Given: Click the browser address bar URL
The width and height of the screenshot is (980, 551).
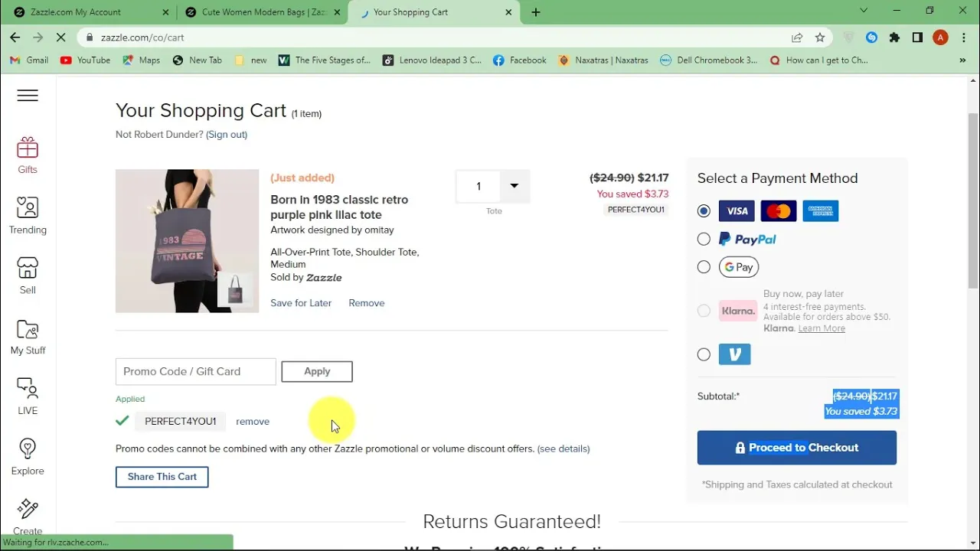Looking at the screenshot, I should pos(142,37).
